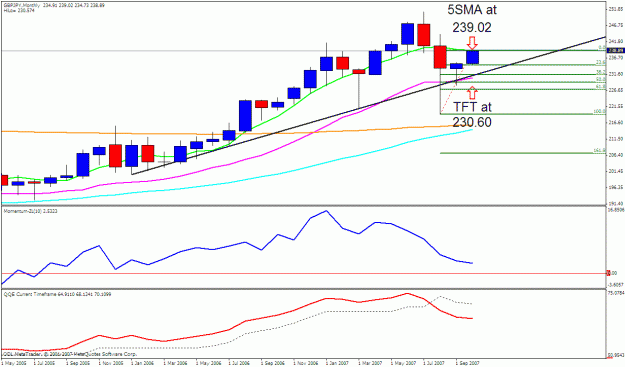Select the '1 Sep 2006' date label
625x367 pixels.
[x=272, y=363]
